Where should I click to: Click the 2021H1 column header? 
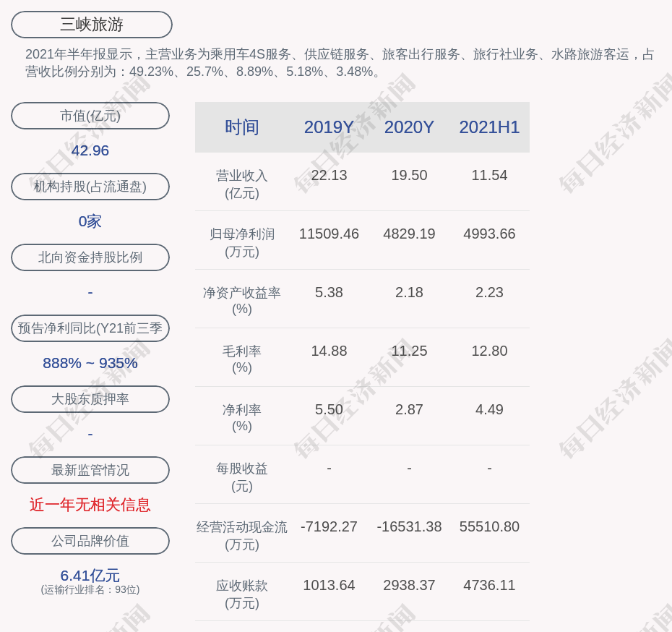click(x=489, y=127)
